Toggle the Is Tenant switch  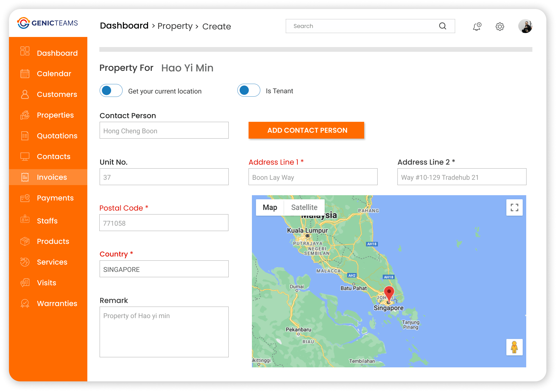coord(249,90)
